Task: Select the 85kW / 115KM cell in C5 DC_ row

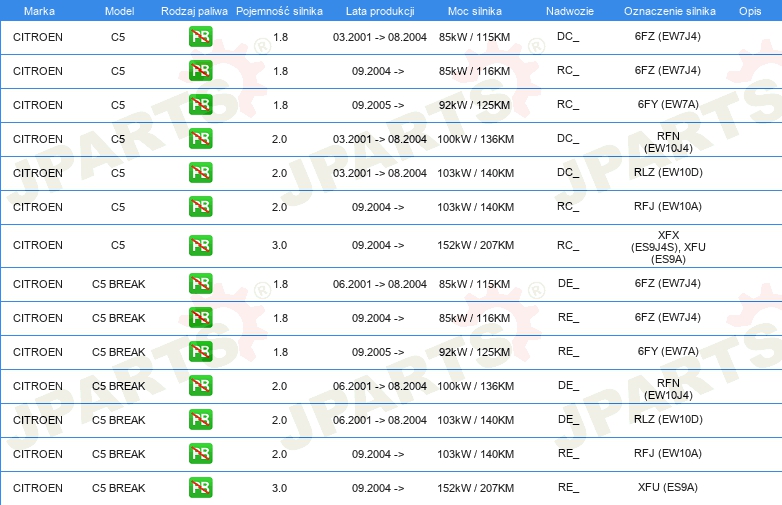Action: (474, 37)
